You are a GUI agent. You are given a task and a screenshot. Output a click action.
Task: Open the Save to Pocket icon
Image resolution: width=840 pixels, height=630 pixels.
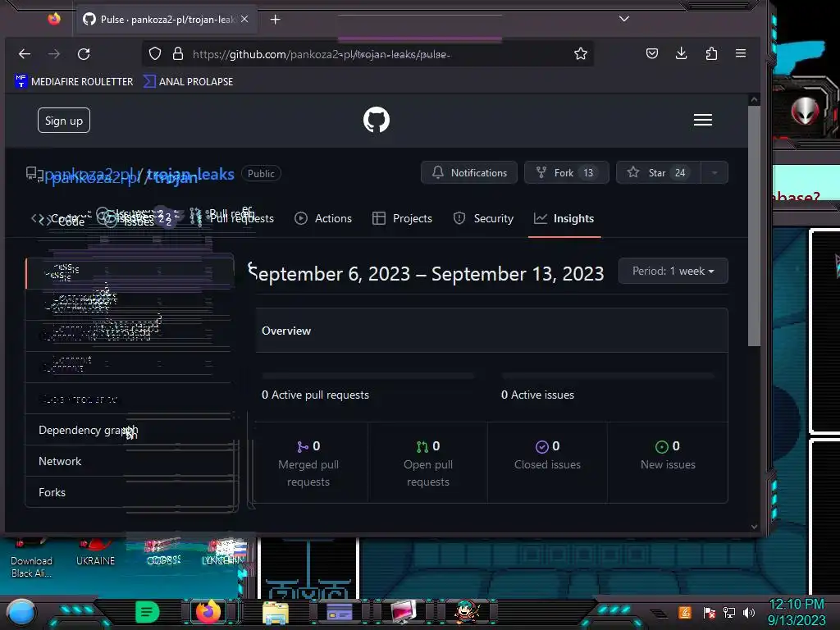[x=652, y=53]
